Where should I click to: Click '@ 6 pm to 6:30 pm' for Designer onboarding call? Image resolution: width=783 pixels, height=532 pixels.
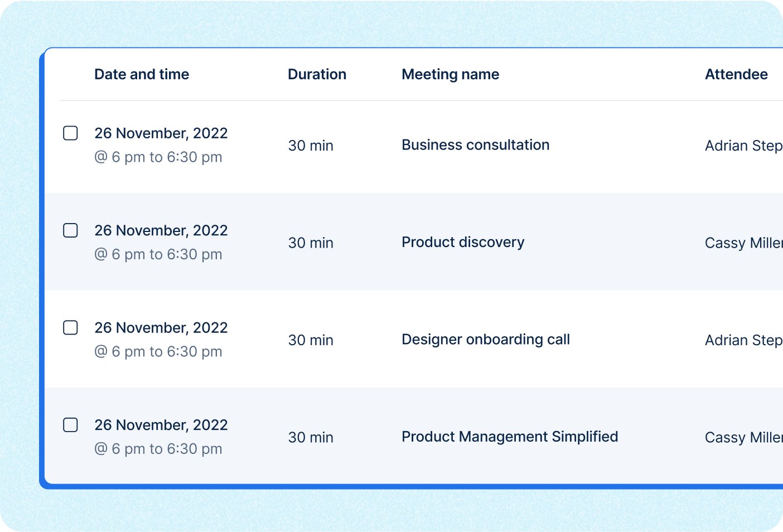(158, 352)
